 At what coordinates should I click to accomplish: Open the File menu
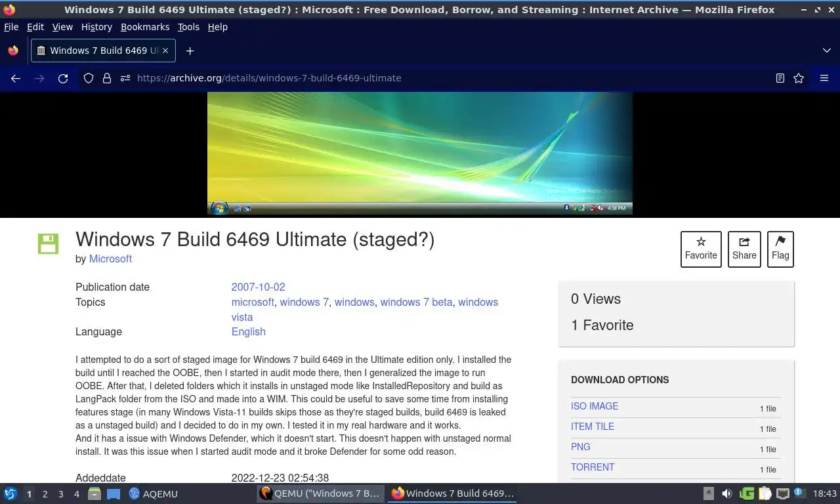[x=11, y=27]
